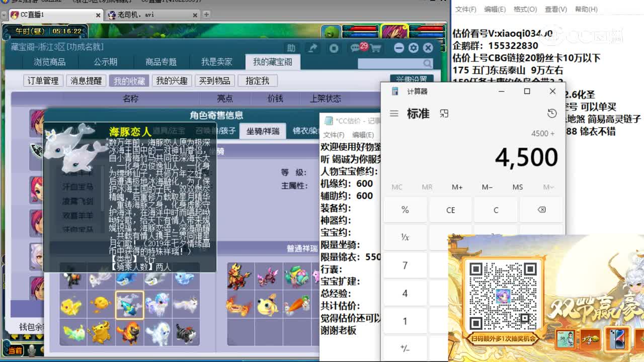Screen dimensions: 644x362
Task: Click the 我的收藏 button
Action: click(129, 81)
